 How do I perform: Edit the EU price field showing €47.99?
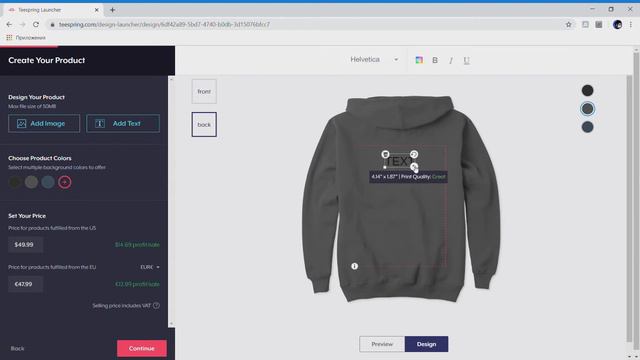click(x=25, y=284)
